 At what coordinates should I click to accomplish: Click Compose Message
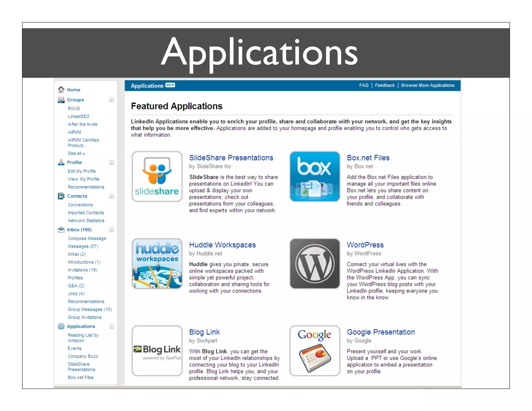(x=87, y=238)
